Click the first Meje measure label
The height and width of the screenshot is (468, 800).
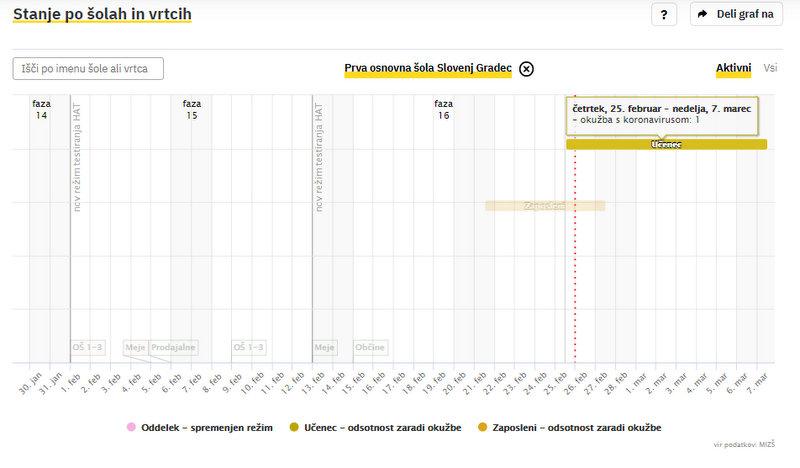point(135,347)
